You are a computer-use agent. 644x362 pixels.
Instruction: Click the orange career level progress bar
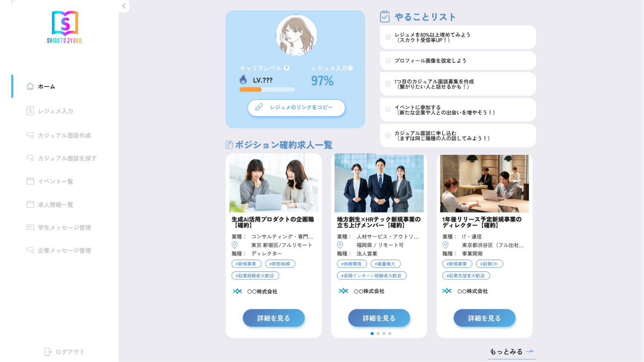coord(251,90)
